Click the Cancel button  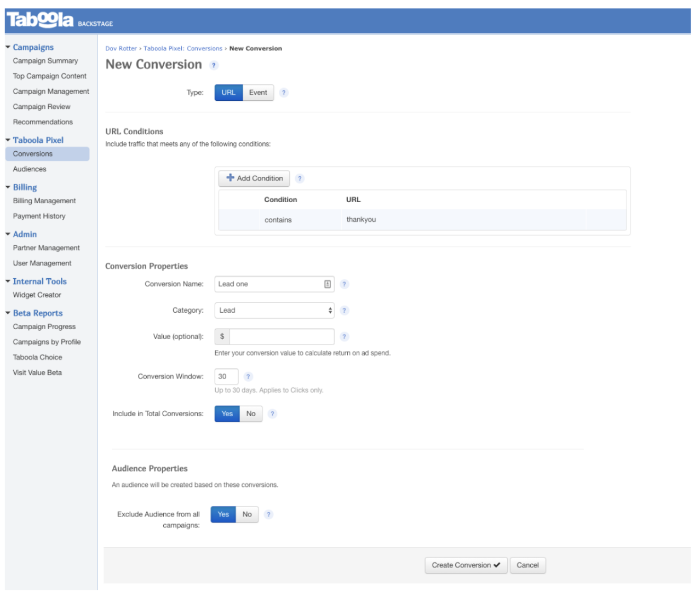pos(527,566)
